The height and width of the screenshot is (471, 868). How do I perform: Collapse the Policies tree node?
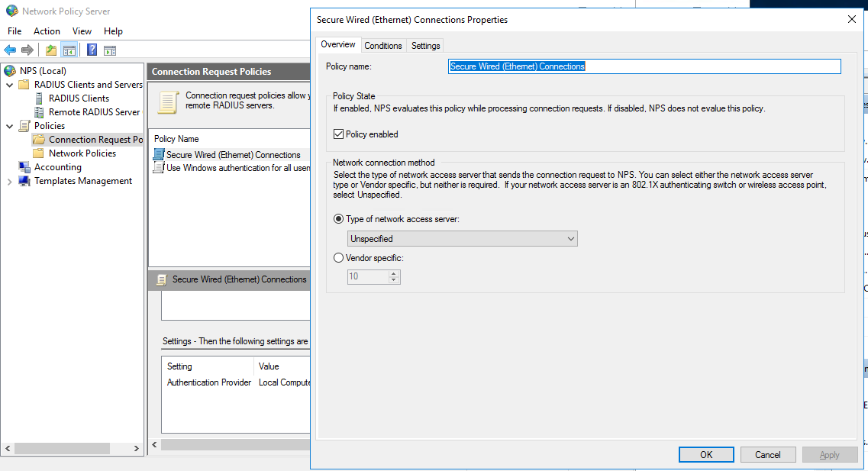point(9,126)
